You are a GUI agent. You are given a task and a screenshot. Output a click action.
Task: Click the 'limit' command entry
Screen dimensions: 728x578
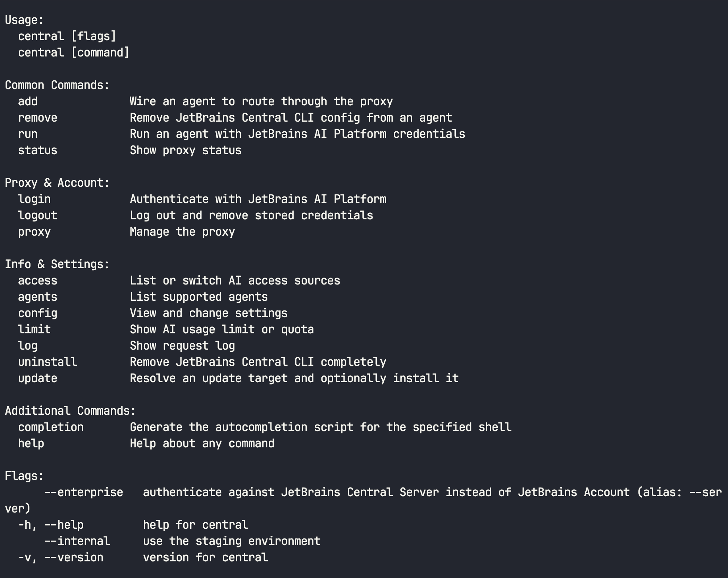[x=34, y=330]
